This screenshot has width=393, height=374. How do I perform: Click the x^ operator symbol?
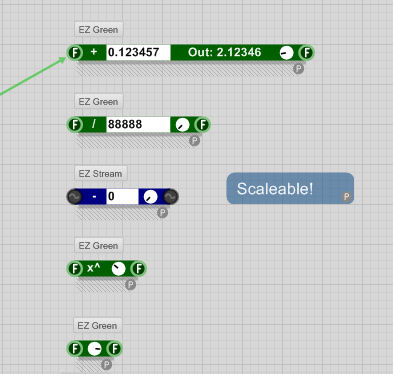coord(94,268)
